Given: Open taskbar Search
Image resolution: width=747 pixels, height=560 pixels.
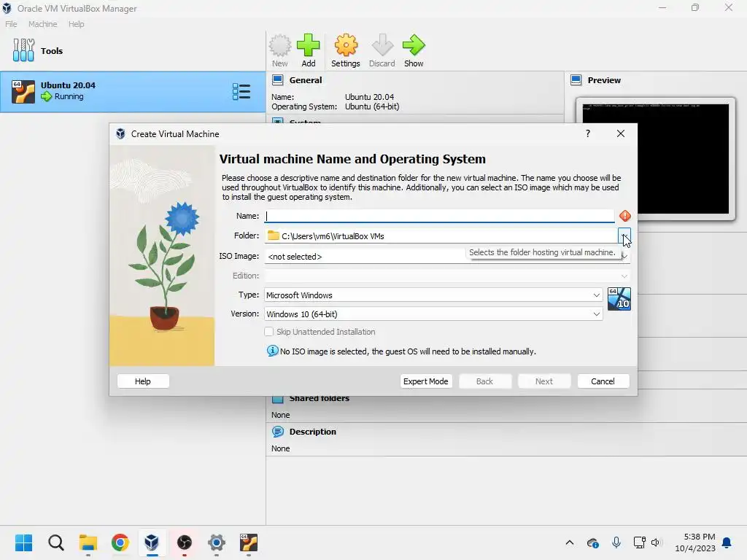Looking at the screenshot, I should coord(55,542).
